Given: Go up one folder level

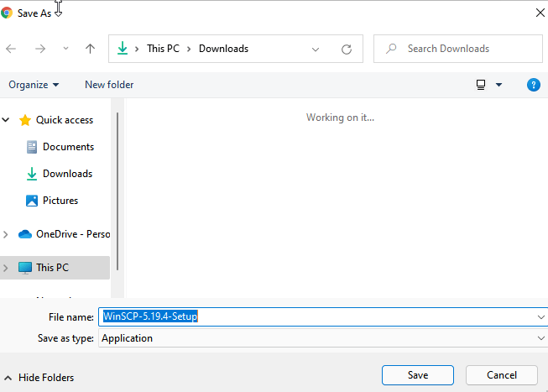Looking at the screenshot, I should click(90, 49).
